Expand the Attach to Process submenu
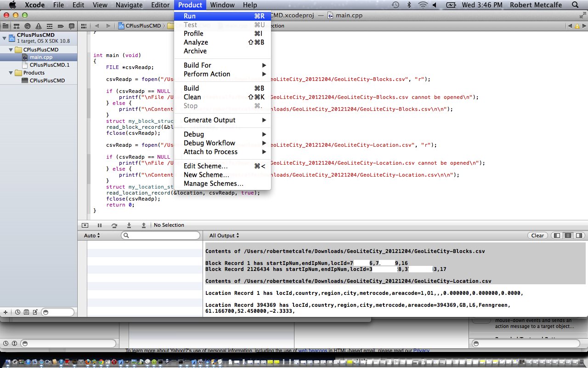This screenshot has width=588, height=368. 223,152
